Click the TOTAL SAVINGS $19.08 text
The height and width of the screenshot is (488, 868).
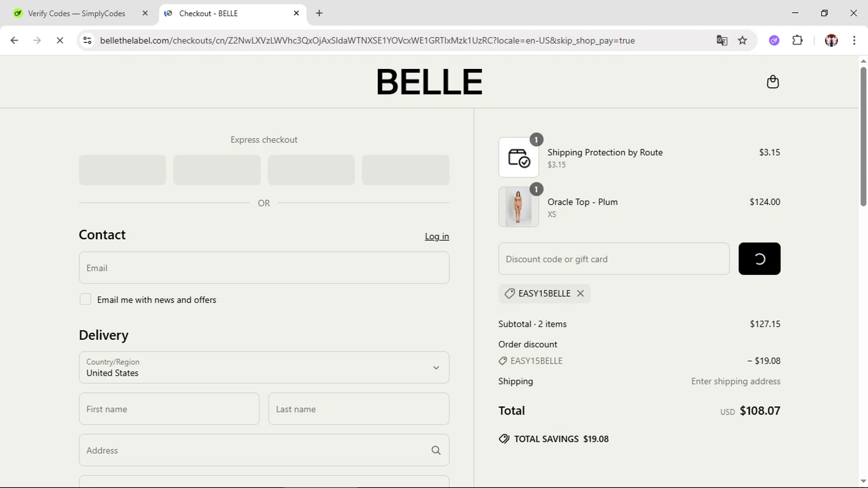[561, 439]
